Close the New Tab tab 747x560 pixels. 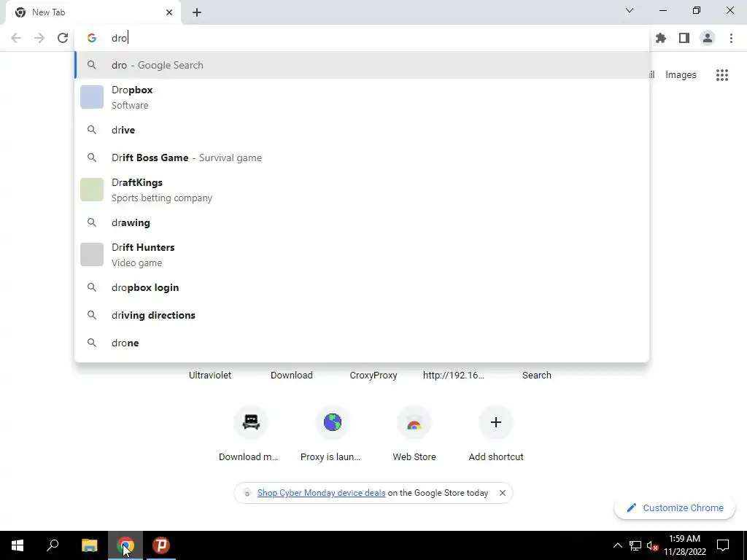[x=169, y=12]
